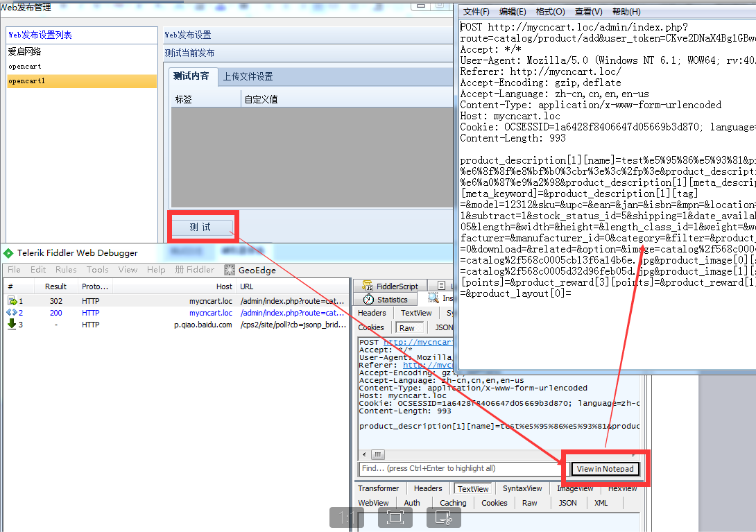Click the Raw view horizontal scrollbar thumb
This screenshot has width=756, height=532.
tap(377, 454)
